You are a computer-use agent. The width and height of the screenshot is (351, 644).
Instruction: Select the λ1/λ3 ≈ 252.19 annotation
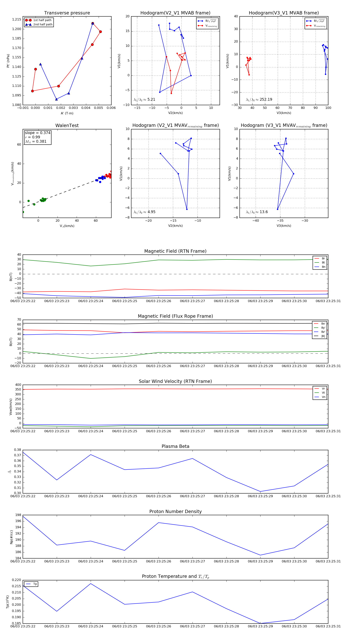click(259, 100)
